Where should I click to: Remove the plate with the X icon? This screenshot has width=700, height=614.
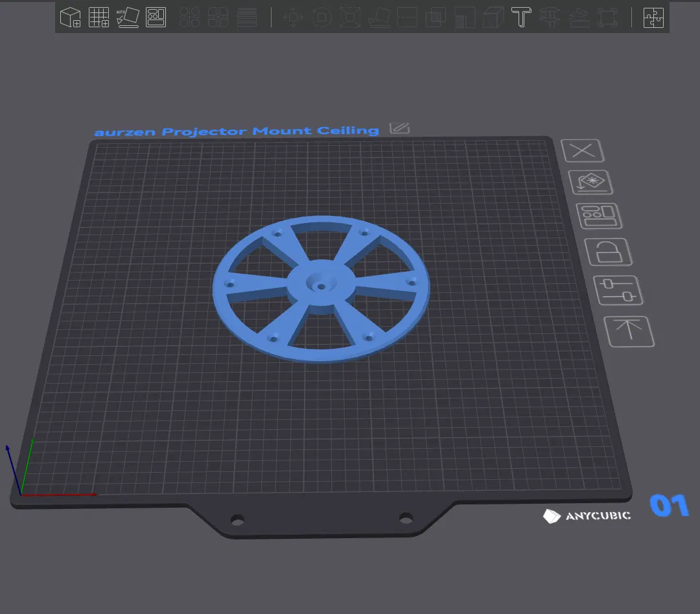[x=583, y=150]
